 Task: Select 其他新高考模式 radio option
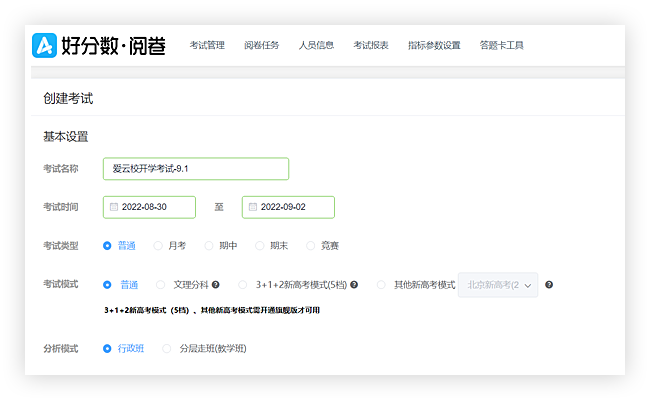[381, 285]
